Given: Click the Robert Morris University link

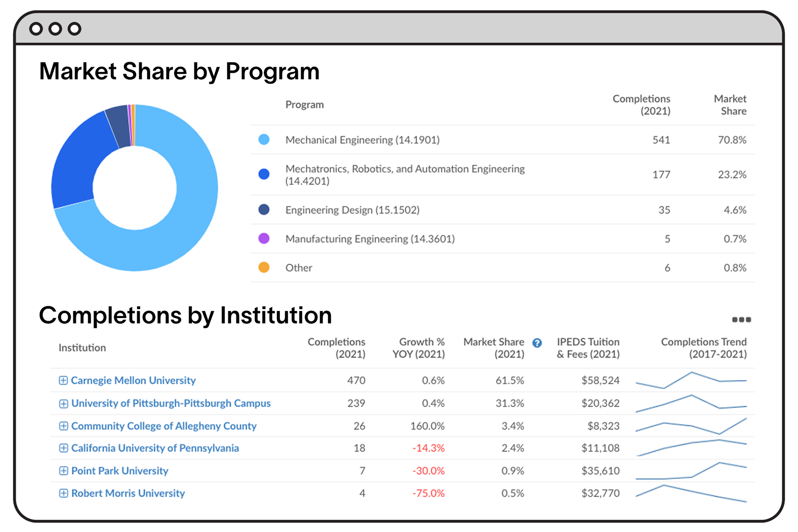Looking at the screenshot, I should coord(128,493).
